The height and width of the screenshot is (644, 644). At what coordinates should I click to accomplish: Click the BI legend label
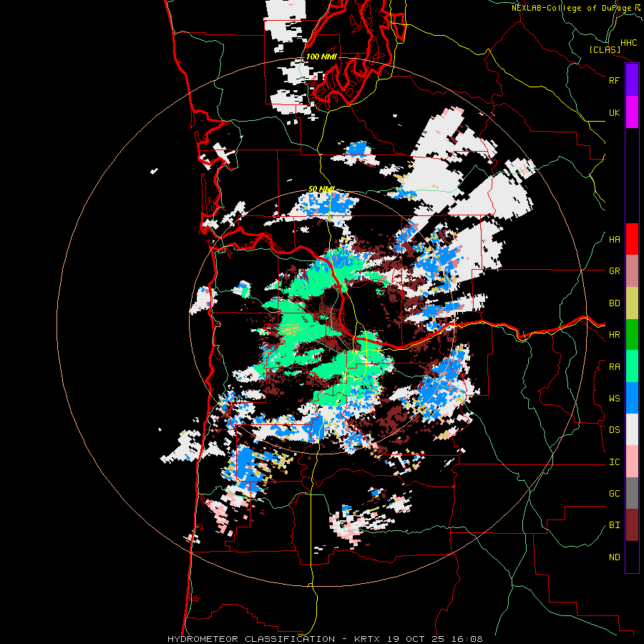pos(614,525)
